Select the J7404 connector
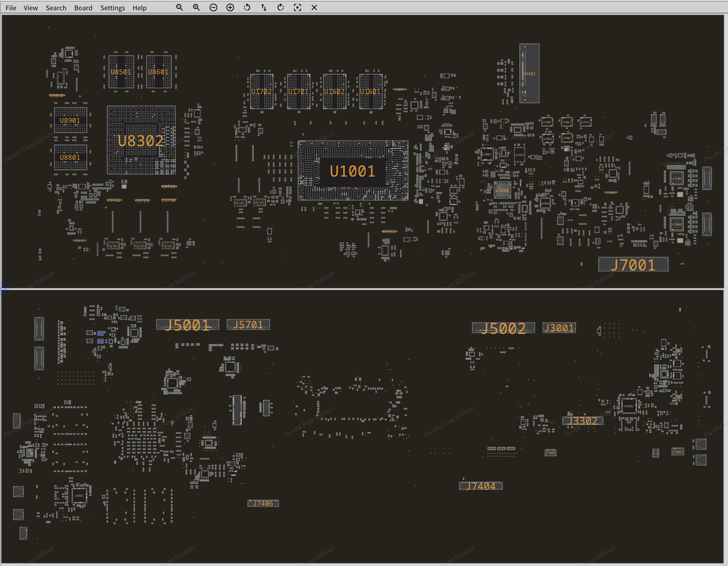 click(481, 486)
